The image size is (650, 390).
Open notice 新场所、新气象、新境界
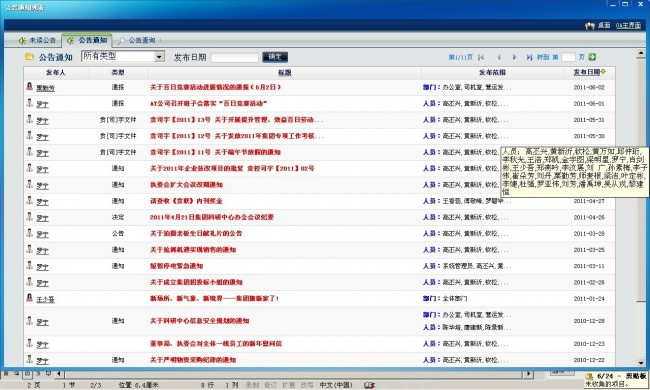(x=214, y=298)
